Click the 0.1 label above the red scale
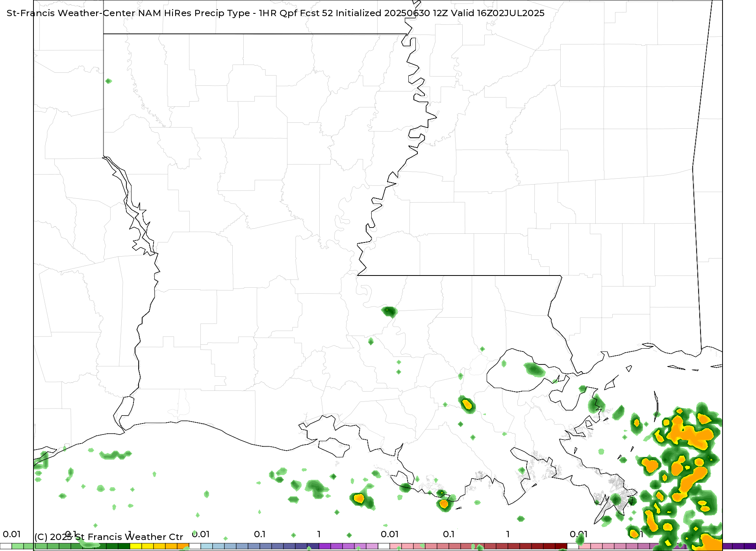This screenshot has height=551, width=756. click(x=448, y=534)
